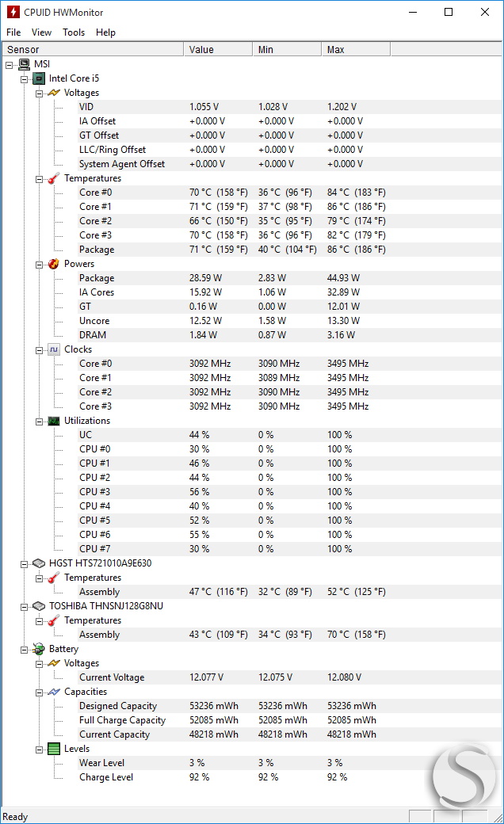Click the Max column header
504x824 pixels.
(x=355, y=49)
